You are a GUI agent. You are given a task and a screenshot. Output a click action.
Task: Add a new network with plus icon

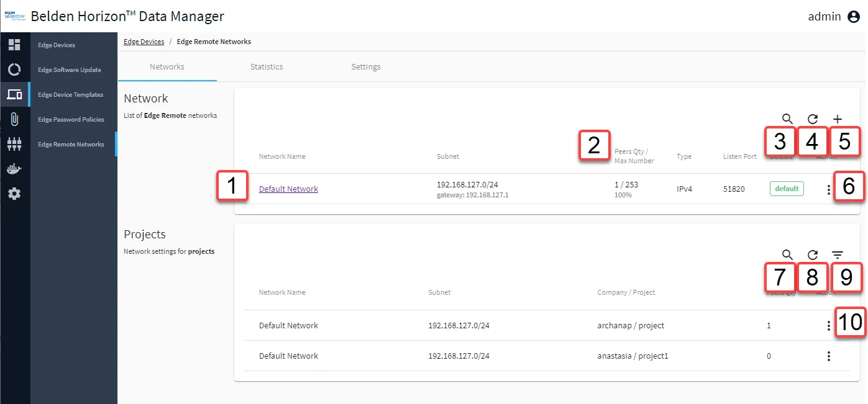[x=838, y=119]
